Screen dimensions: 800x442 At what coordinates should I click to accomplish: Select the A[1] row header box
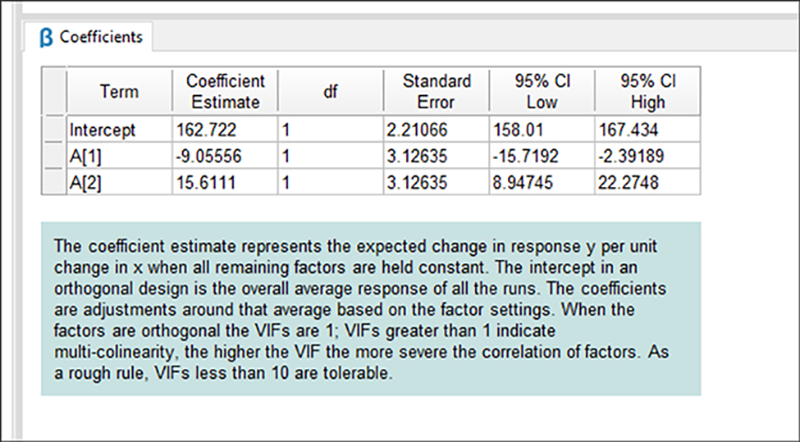54,155
